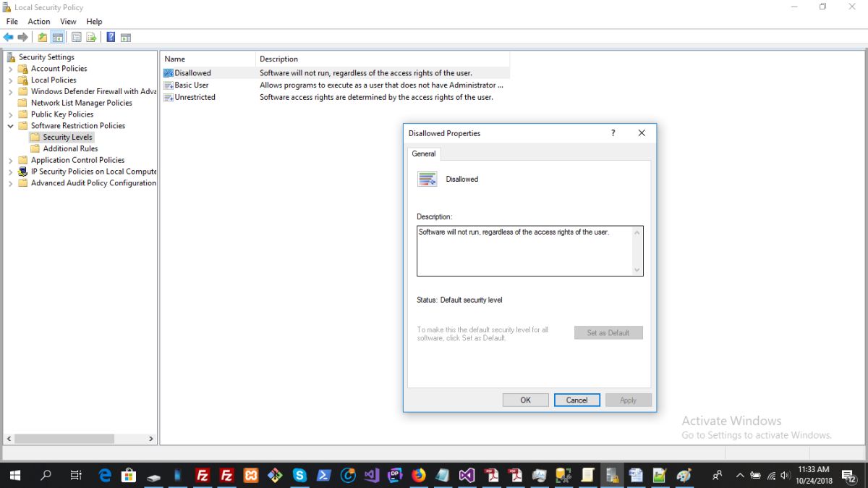Click the console tree horizontal scrollbar thumb
Image resolution: width=868 pixels, height=488 pixels.
[64, 439]
